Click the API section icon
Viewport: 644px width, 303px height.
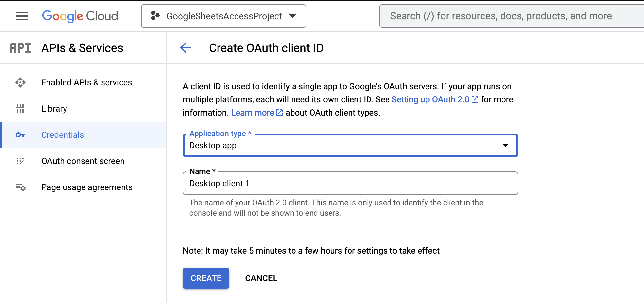20,48
